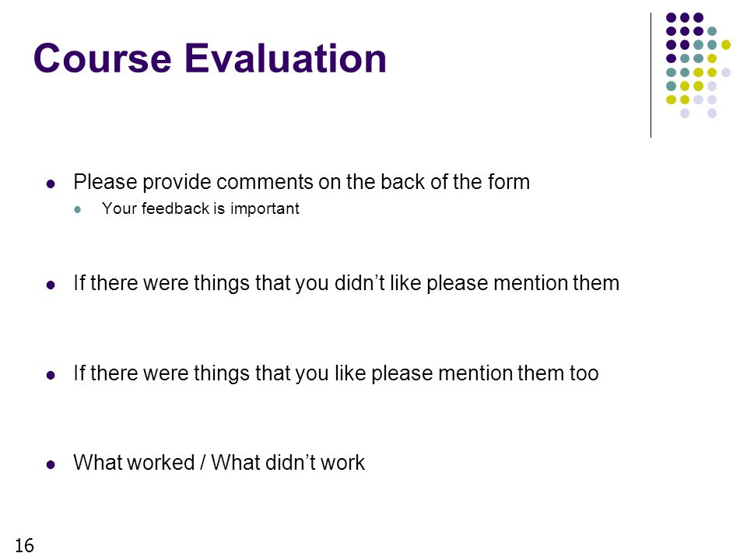The image size is (747, 560).
Task: Click the word 'Evaluation' in the title
Action: point(286,58)
